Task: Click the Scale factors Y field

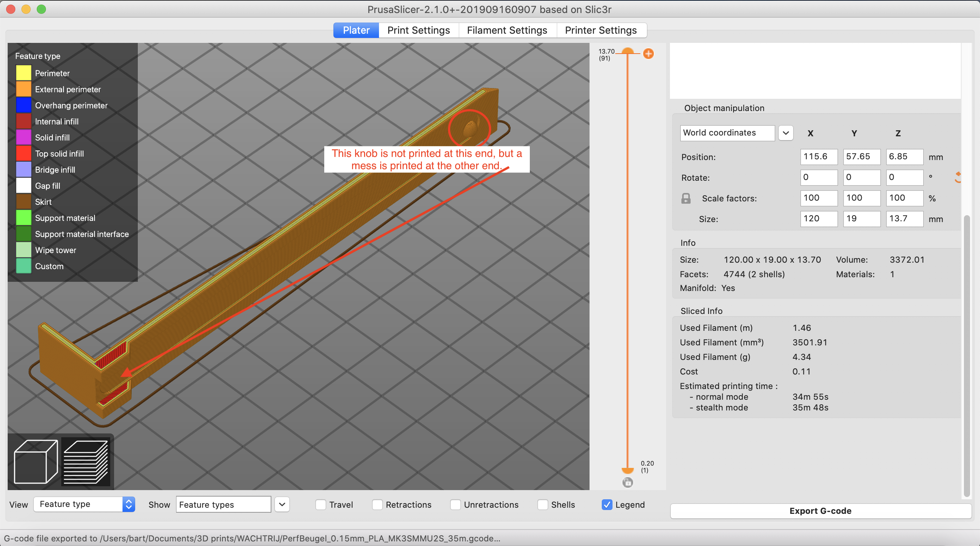Action: (x=862, y=198)
